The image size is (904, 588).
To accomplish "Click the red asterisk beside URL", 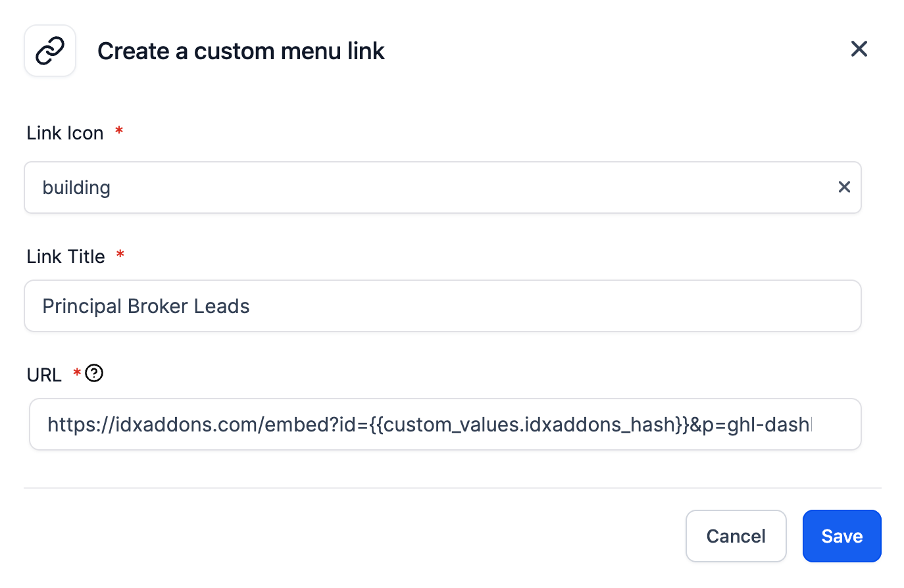I will 77,373.
